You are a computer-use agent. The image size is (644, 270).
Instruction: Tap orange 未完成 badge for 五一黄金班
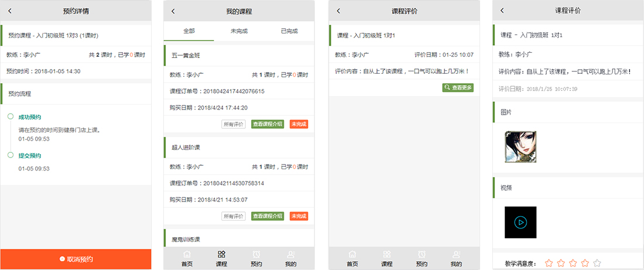[x=299, y=124]
